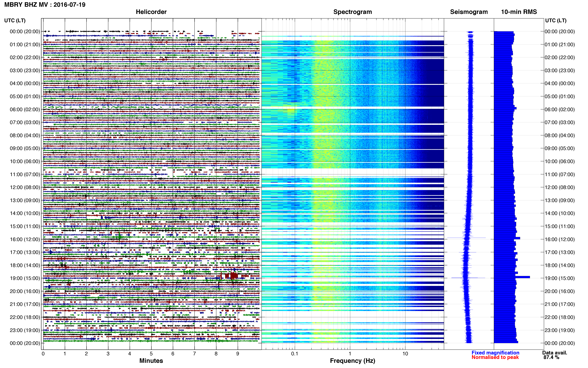Image resolution: width=588 pixels, height=368 pixels.
Task: Click left time label '04:00 (00:00)'
Action: coord(25,83)
